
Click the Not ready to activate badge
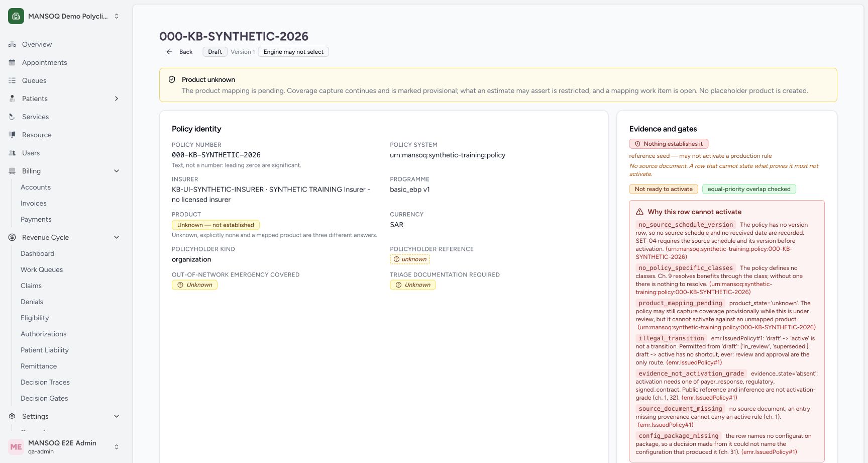tap(664, 189)
